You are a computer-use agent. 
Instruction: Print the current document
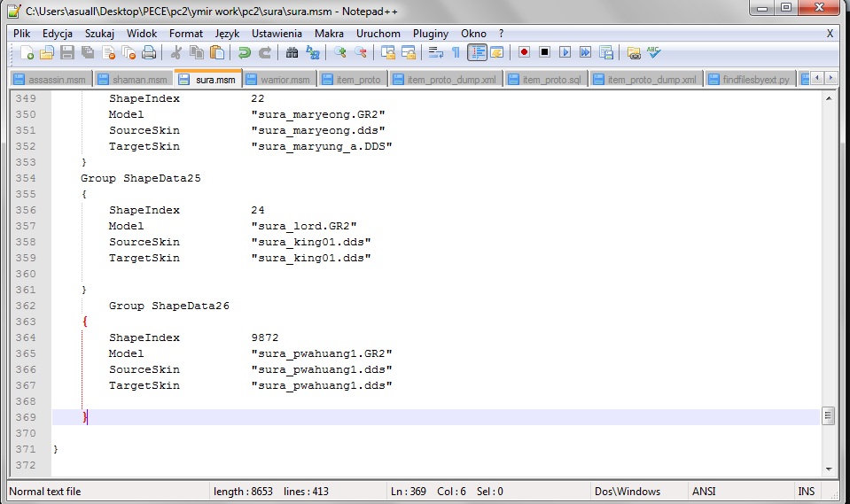pyautogui.click(x=149, y=52)
